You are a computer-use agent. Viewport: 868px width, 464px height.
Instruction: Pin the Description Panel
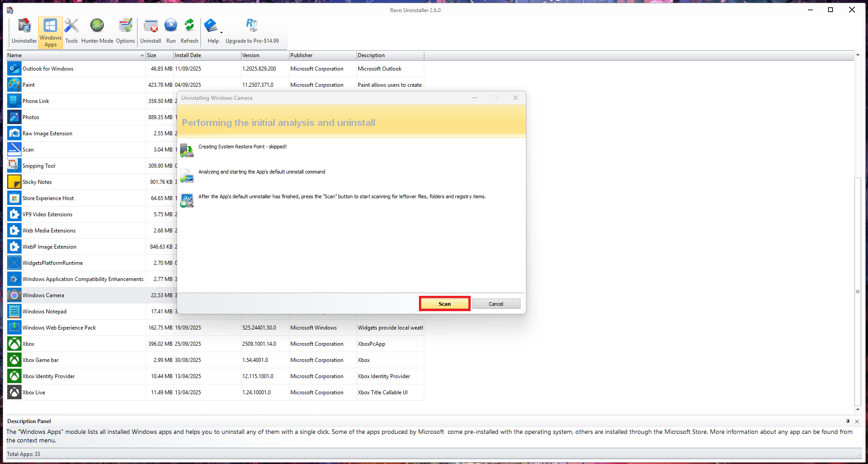pos(848,421)
